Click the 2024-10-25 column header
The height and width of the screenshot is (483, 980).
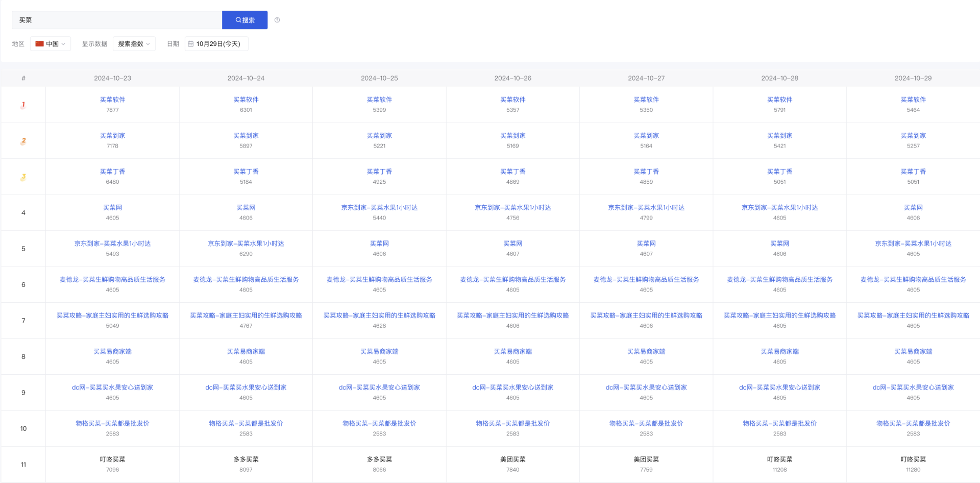pos(379,78)
